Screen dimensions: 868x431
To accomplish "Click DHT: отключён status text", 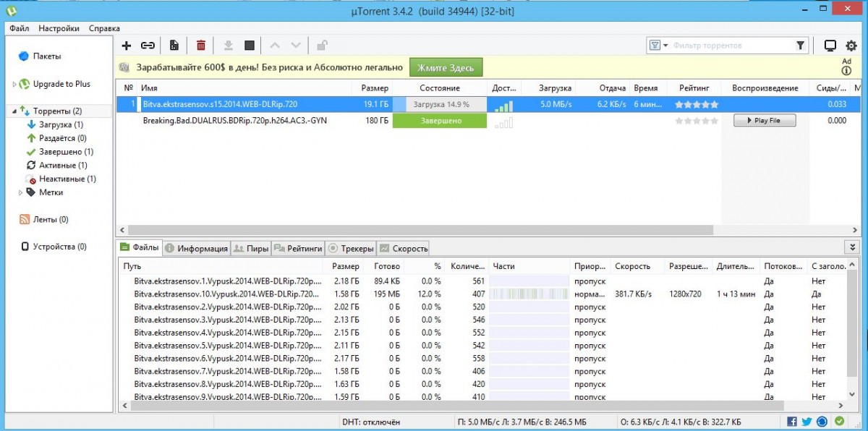I will pos(371,422).
